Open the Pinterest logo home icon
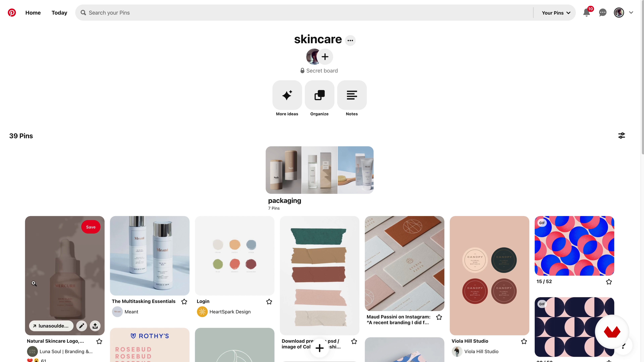Image resolution: width=644 pixels, height=362 pixels. (12, 13)
